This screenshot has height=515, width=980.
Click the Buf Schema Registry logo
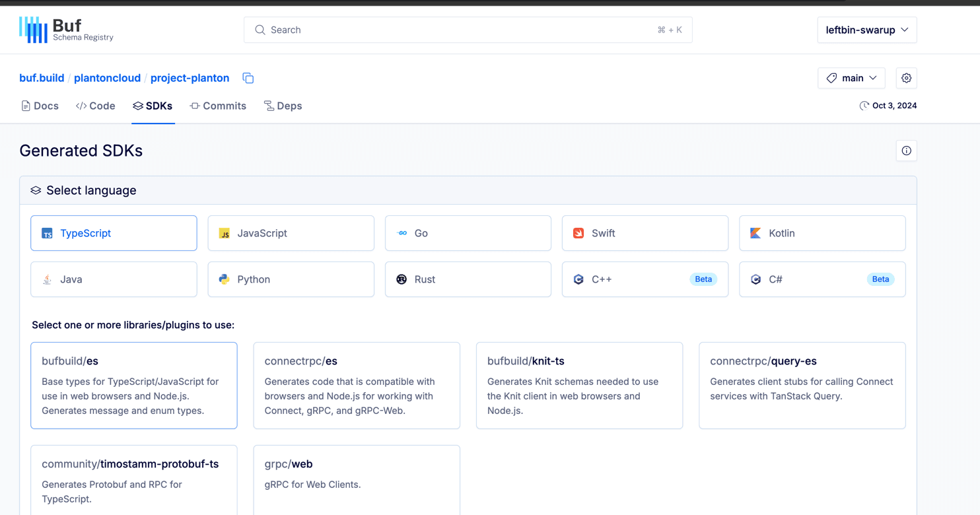pyautogui.click(x=66, y=30)
